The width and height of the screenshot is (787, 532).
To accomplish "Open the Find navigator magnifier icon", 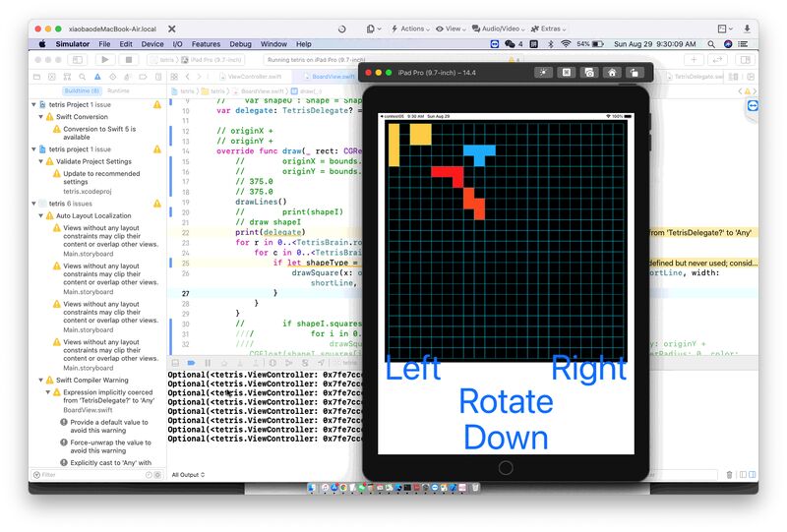I will (x=82, y=77).
